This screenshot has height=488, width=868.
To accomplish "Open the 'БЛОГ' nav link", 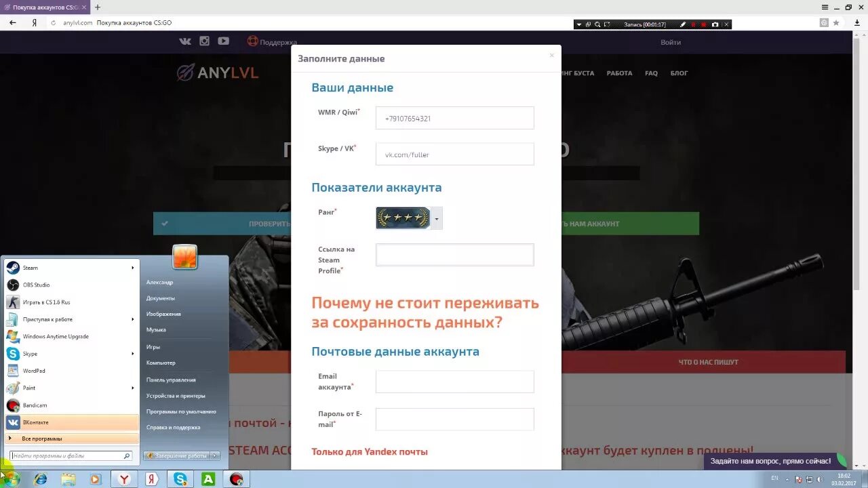I will (679, 73).
